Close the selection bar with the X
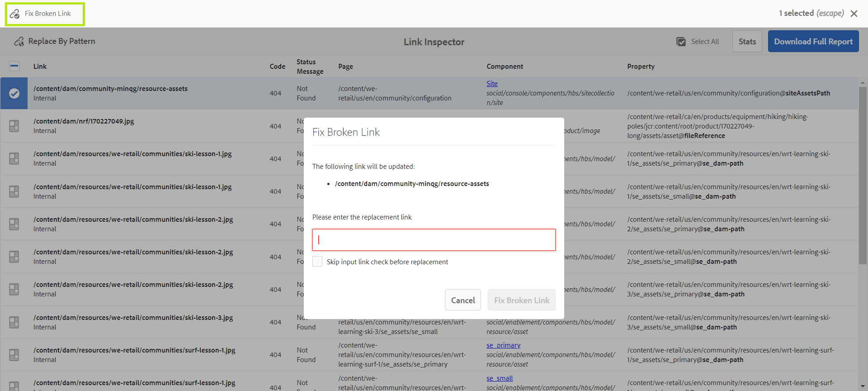 854,14
